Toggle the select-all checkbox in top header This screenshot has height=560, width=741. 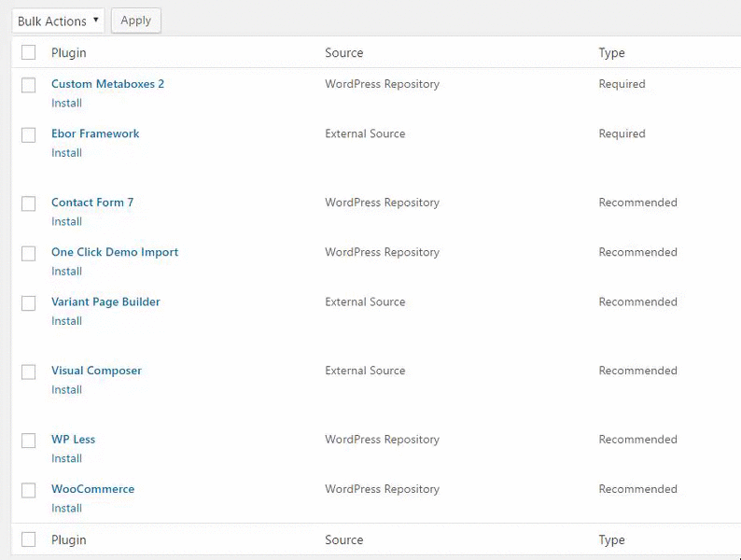[28, 52]
